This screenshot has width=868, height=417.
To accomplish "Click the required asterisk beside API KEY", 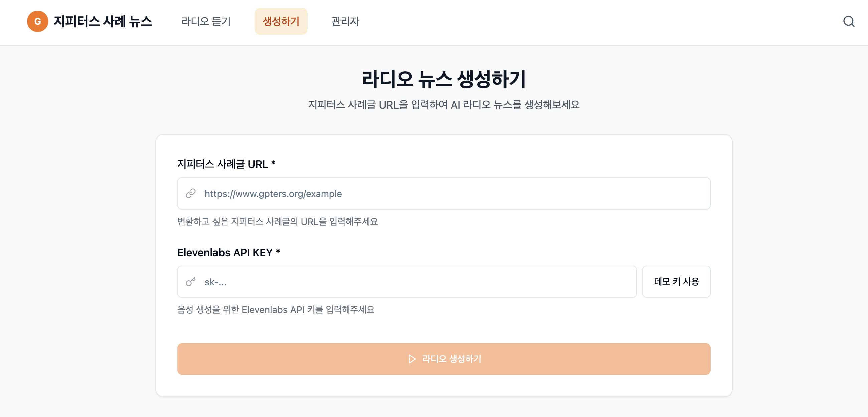I will tap(278, 252).
